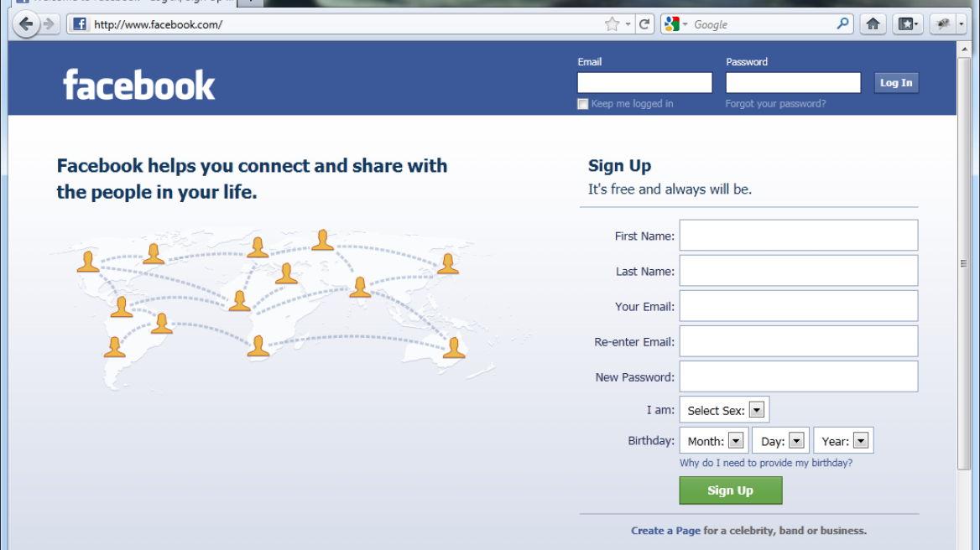This screenshot has width=980, height=550.
Task: Reload the page with refresh icon
Action: (x=644, y=24)
